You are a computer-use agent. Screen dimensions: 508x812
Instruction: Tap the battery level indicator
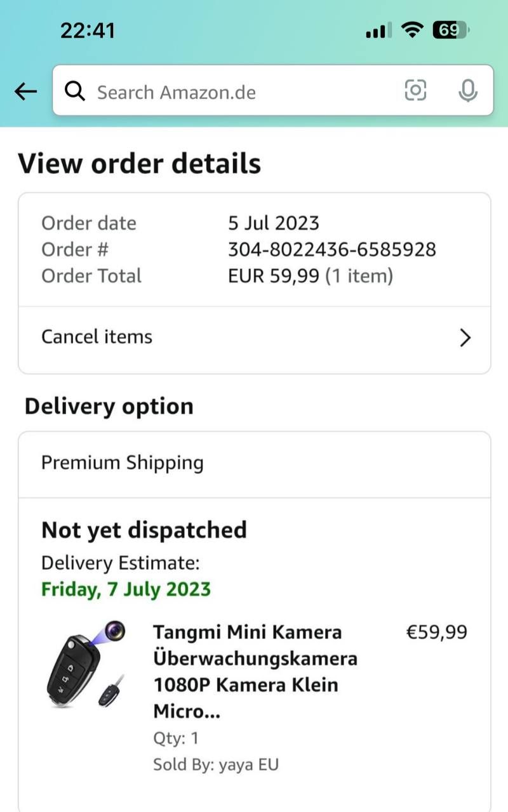coord(449,30)
